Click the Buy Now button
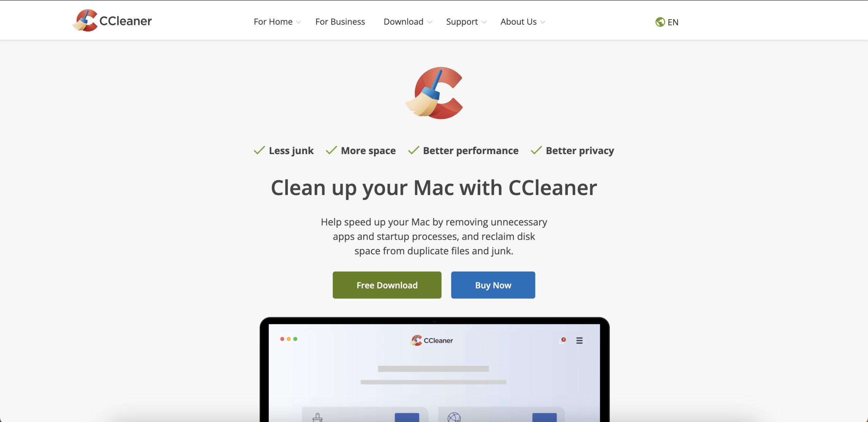This screenshot has height=422, width=868. (493, 285)
